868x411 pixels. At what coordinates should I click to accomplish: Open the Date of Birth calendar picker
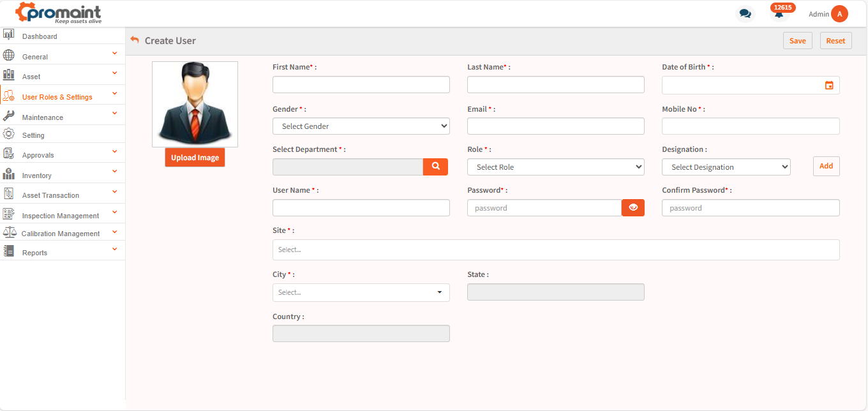829,85
